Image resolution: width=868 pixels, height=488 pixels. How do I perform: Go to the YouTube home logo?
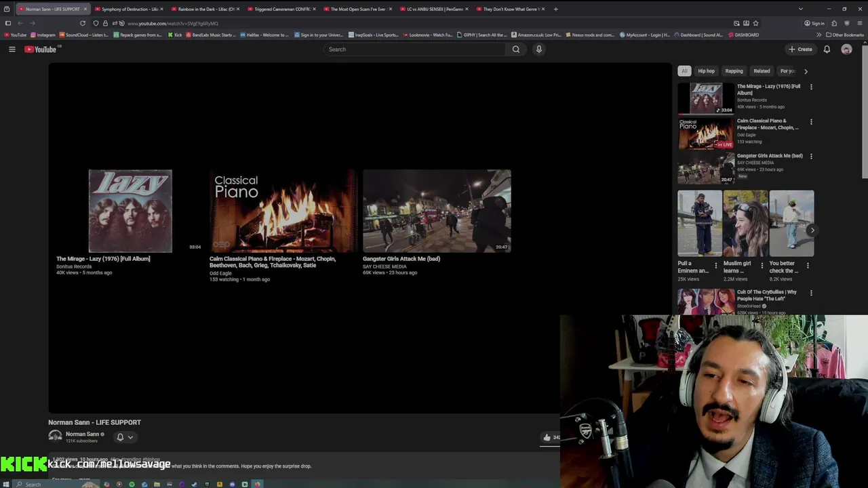tap(41, 49)
